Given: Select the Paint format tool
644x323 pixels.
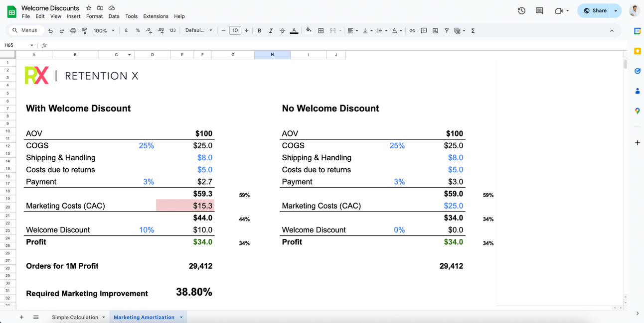Looking at the screenshot, I should [85, 31].
